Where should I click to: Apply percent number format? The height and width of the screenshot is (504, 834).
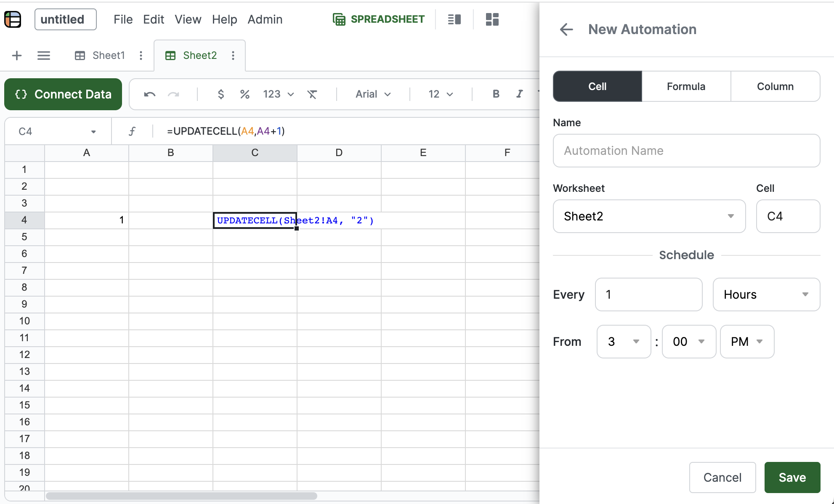coord(244,94)
